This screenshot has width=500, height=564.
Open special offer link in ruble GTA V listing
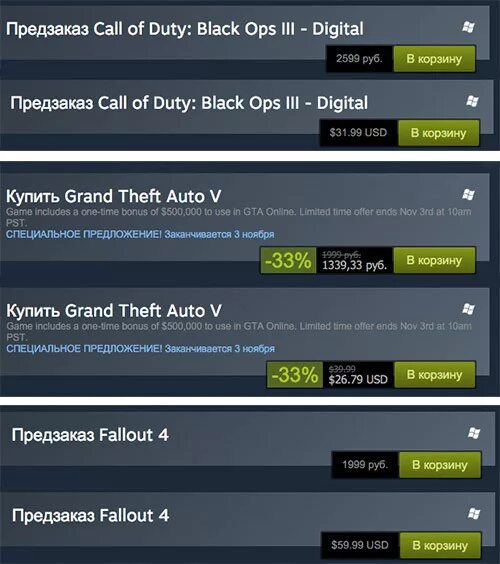pyautogui.click(x=140, y=235)
